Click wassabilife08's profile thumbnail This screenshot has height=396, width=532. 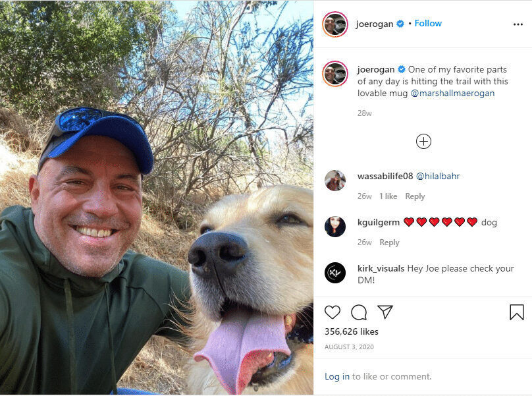(335, 181)
